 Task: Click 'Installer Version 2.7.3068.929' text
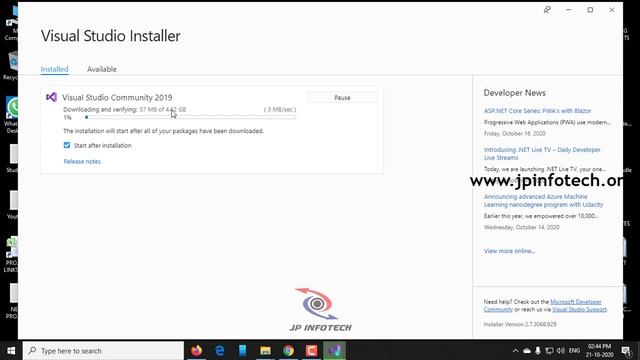(520, 324)
